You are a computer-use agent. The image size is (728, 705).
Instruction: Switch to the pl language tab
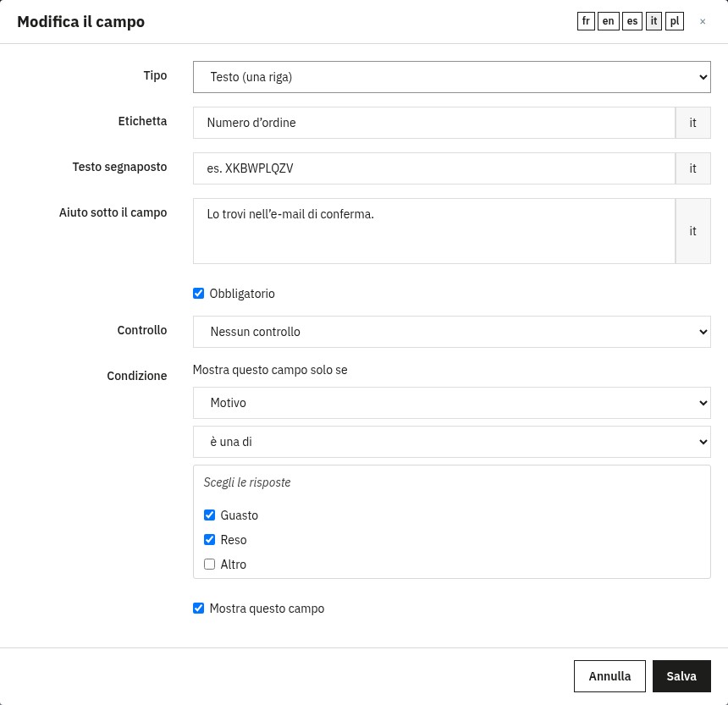(675, 21)
